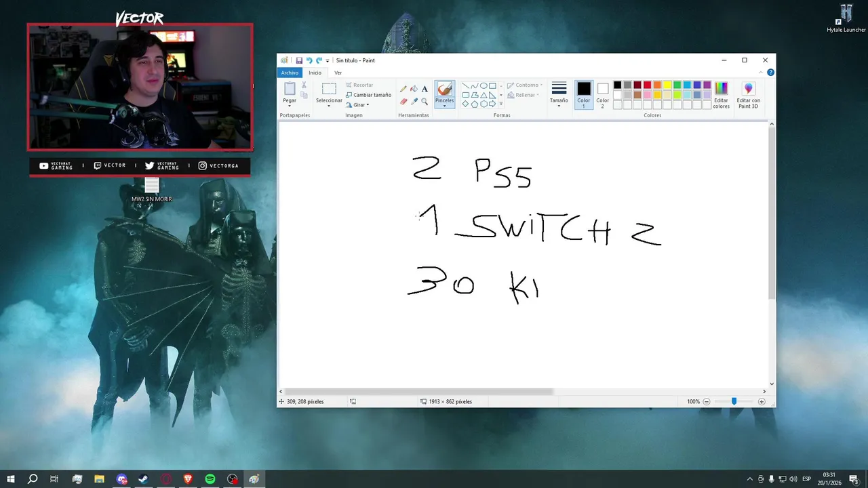The image size is (868, 488).
Task: Open the Girar rotate dropdown
Action: pos(357,104)
